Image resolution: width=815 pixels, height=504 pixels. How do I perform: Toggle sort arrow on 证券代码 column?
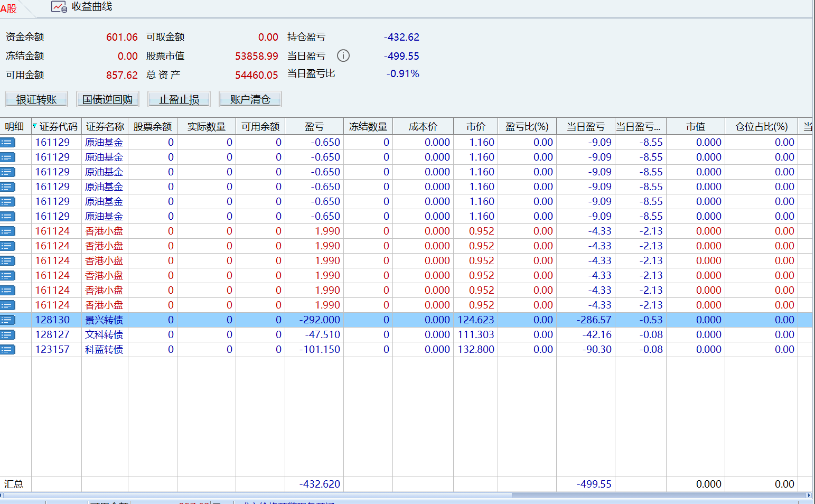pyautogui.click(x=35, y=126)
